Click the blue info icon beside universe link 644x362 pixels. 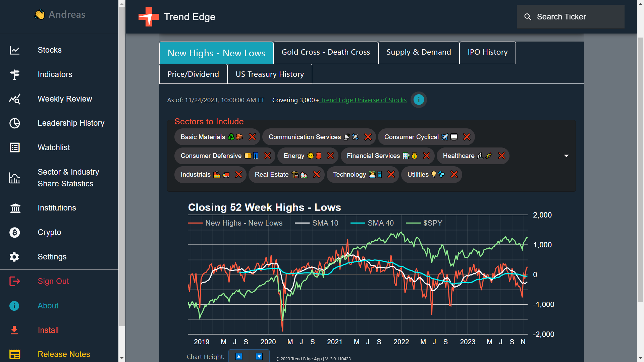(x=419, y=100)
